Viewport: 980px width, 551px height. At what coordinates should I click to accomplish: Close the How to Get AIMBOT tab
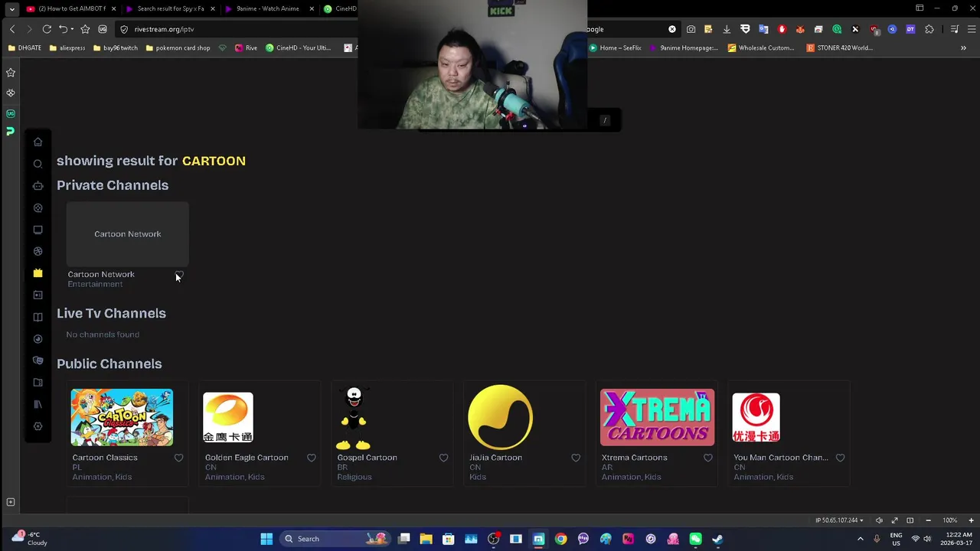tap(113, 9)
